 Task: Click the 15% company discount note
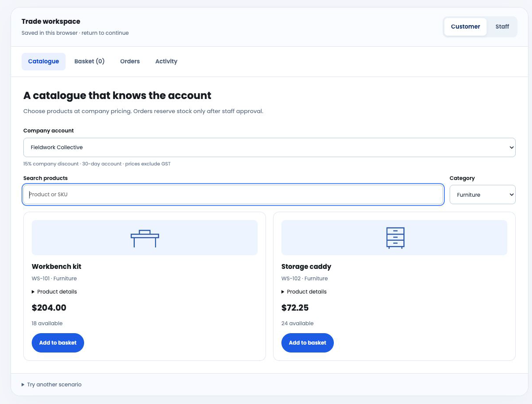[97, 164]
